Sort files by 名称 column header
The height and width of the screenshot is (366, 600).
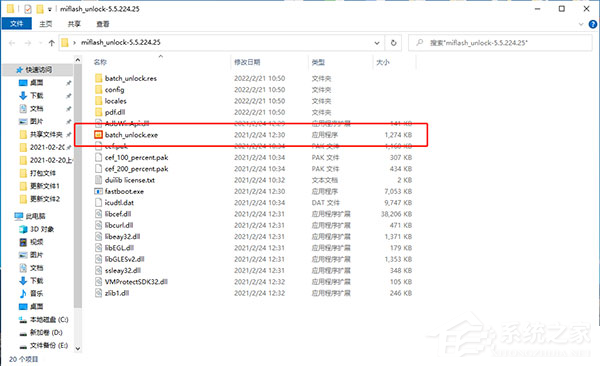click(100, 62)
